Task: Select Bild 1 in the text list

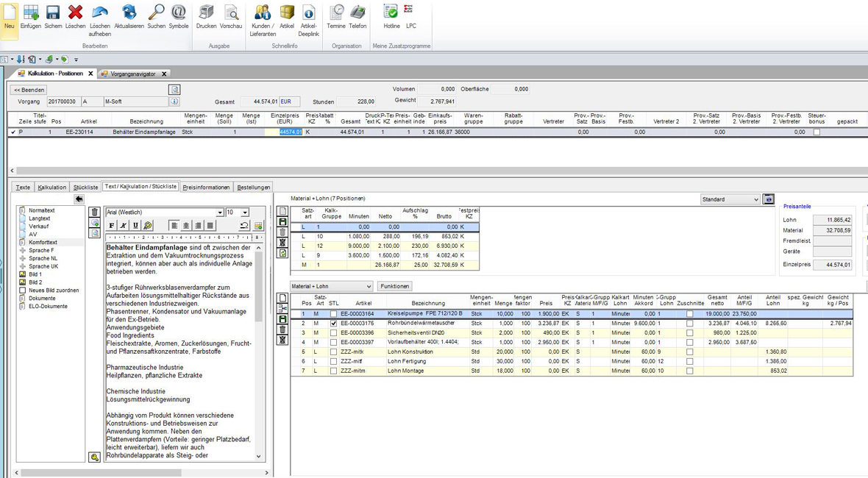Action: [x=35, y=274]
